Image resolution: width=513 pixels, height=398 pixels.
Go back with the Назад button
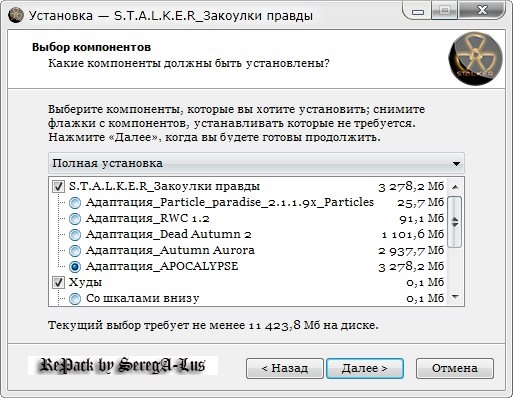[x=285, y=368]
